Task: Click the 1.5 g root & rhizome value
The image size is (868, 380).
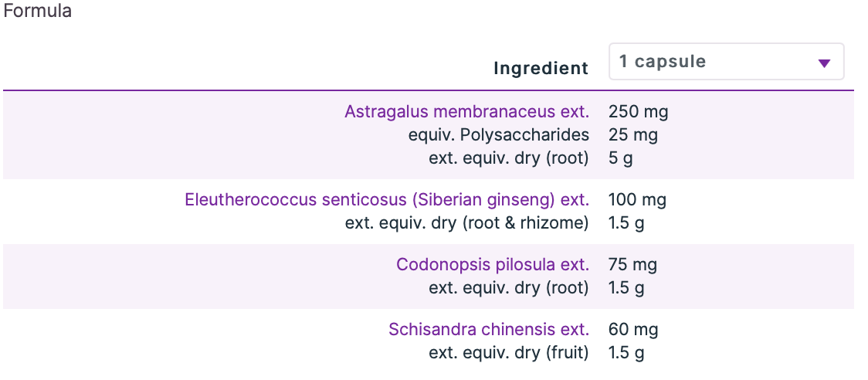Action: (626, 223)
